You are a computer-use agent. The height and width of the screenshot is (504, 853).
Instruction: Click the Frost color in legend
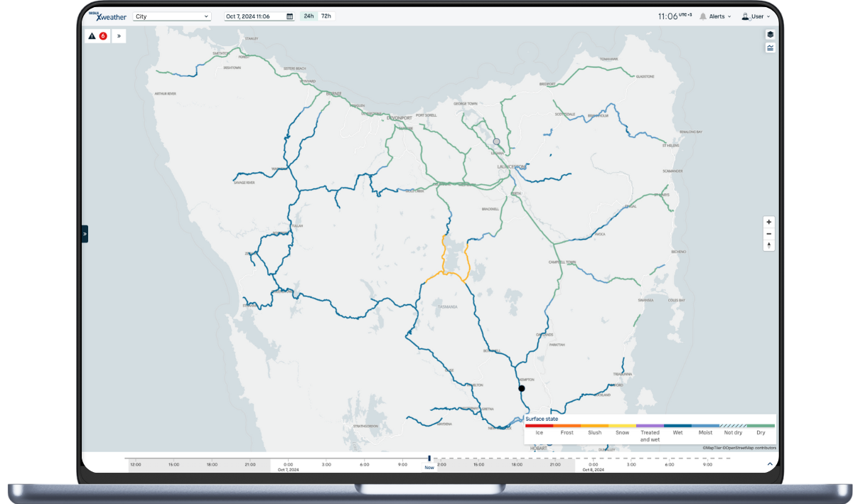tap(567, 426)
